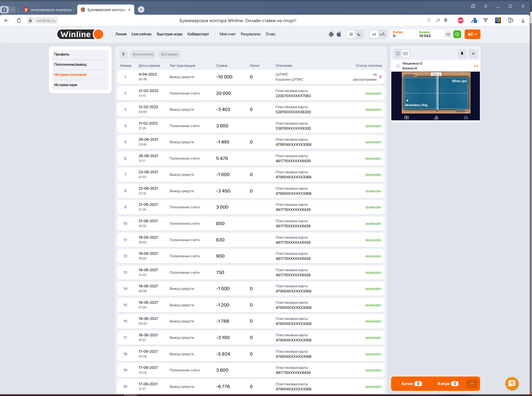Open the filter funnel icon above payments

coord(123,54)
